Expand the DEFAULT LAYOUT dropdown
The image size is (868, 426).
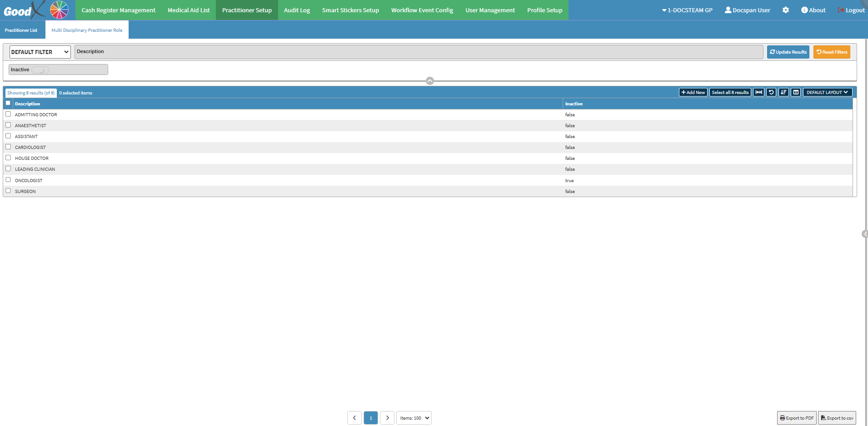827,92
